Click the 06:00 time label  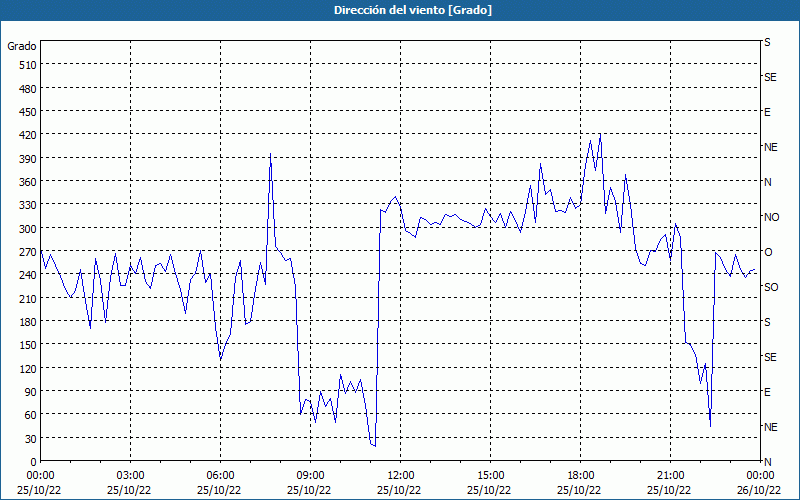(220, 476)
